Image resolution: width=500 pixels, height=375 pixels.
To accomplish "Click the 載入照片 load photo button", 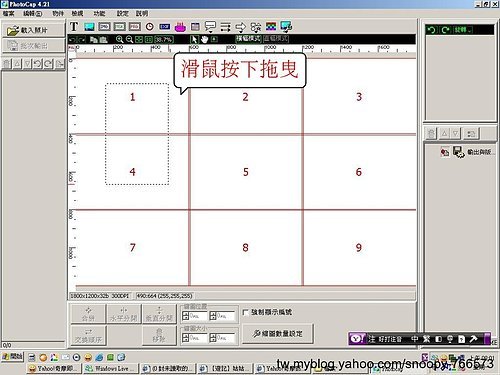I will pos(33,30).
